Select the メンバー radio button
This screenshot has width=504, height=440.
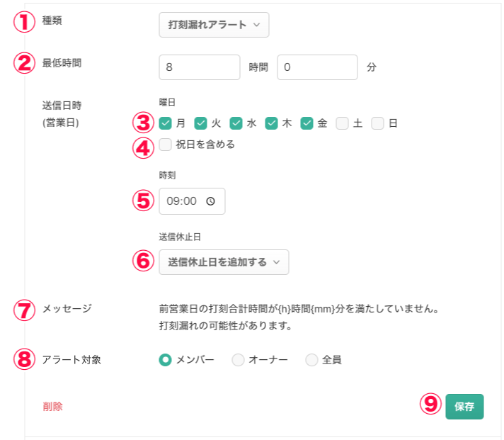(166, 360)
